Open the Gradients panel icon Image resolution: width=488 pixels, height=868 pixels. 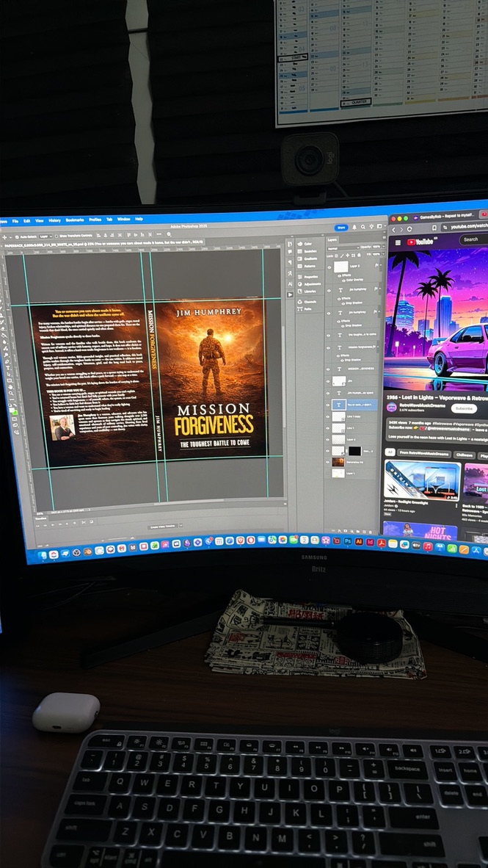coord(299,258)
